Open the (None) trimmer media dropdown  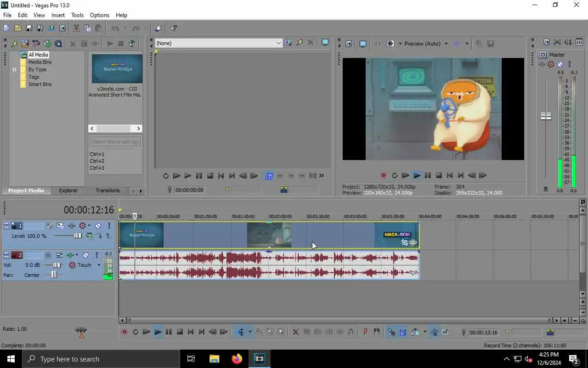(278, 43)
